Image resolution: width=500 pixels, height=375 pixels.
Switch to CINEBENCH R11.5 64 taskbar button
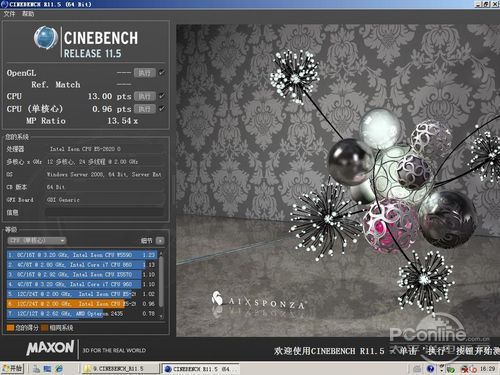coord(201,369)
